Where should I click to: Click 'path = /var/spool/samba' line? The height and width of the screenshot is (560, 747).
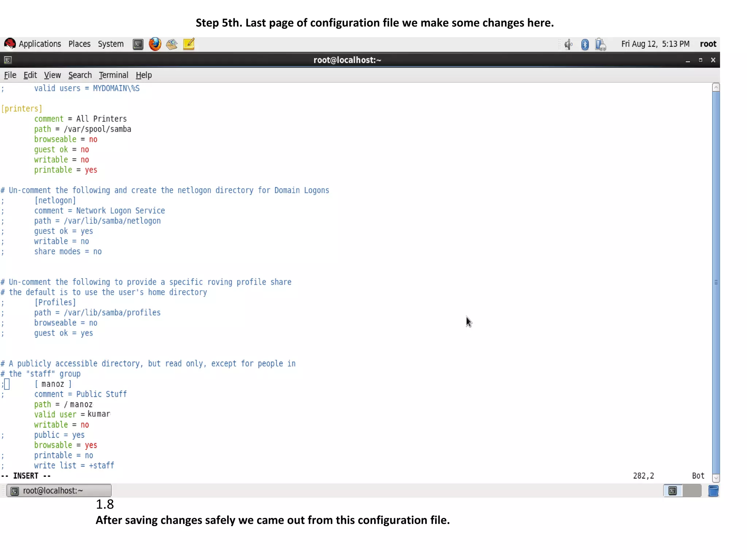[83, 129]
